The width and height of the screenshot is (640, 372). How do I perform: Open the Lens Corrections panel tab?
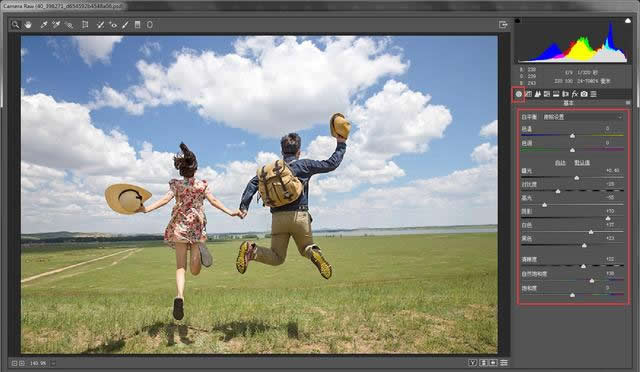point(565,94)
